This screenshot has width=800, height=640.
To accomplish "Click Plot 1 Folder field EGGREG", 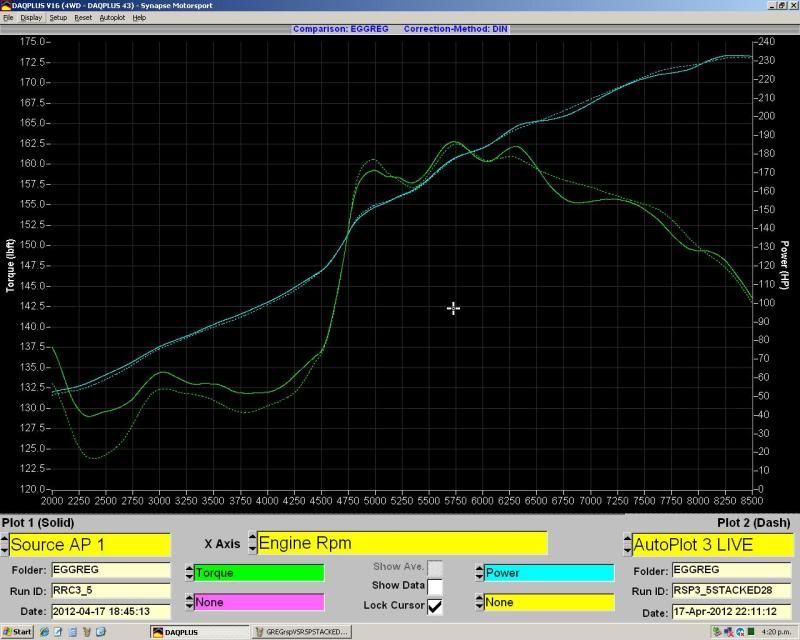I will [x=111, y=570].
